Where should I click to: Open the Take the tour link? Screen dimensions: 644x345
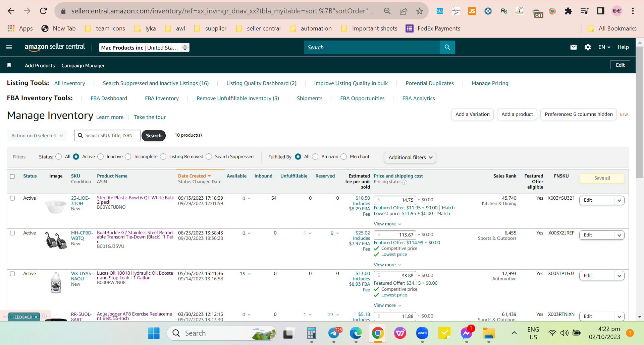pyautogui.click(x=150, y=117)
